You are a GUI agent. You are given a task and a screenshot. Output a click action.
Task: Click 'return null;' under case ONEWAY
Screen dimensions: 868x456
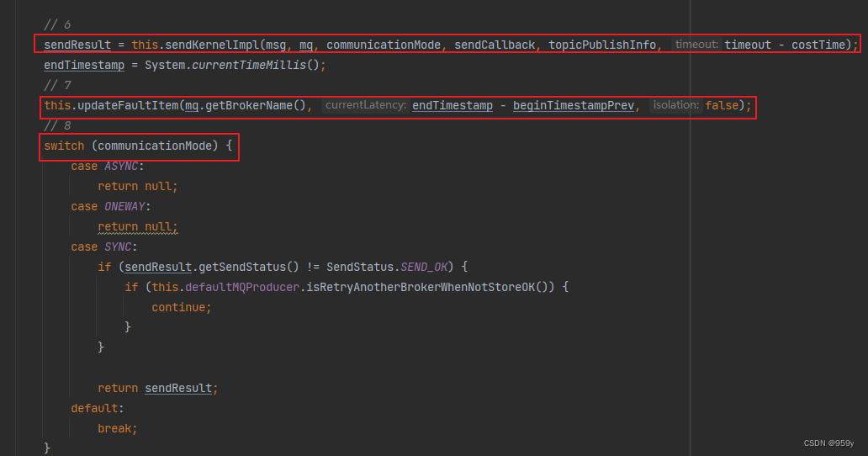138,227
